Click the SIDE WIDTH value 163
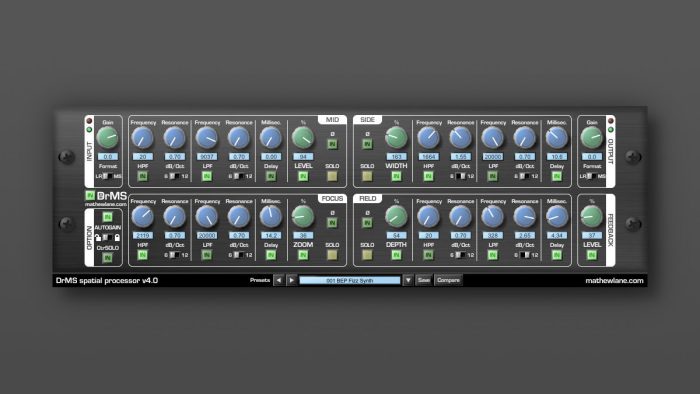Image resolution: width=700 pixels, height=394 pixels. click(396, 157)
